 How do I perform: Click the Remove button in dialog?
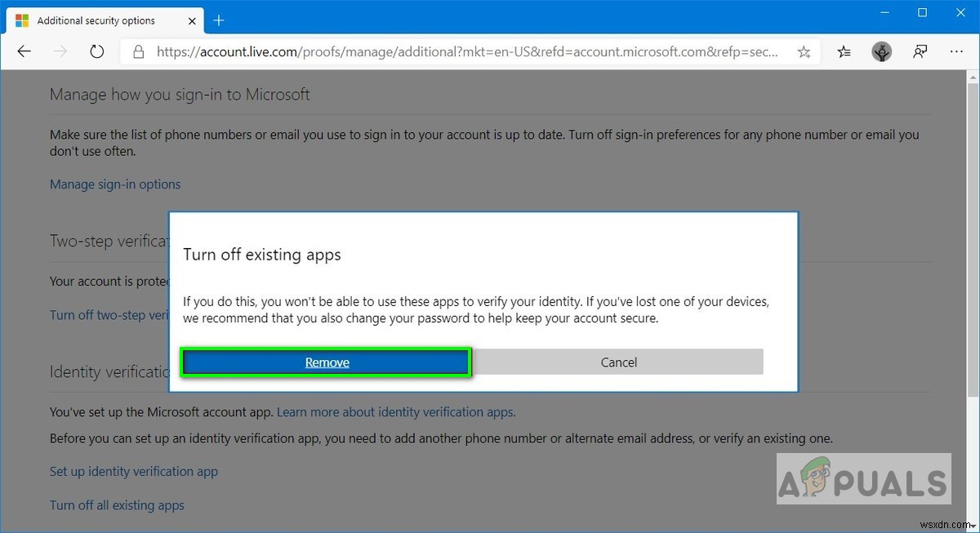pyautogui.click(x=327, y=362)
